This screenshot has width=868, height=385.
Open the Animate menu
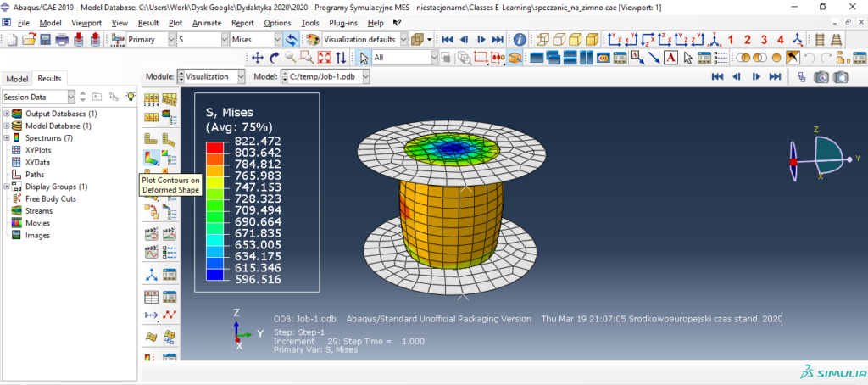pos(207,23)
